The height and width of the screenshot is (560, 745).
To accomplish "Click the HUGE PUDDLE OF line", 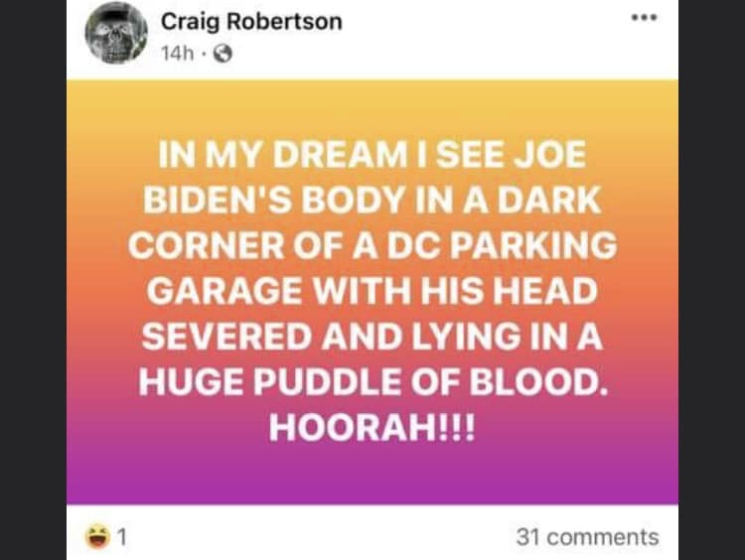I will (x=372, y=382).
